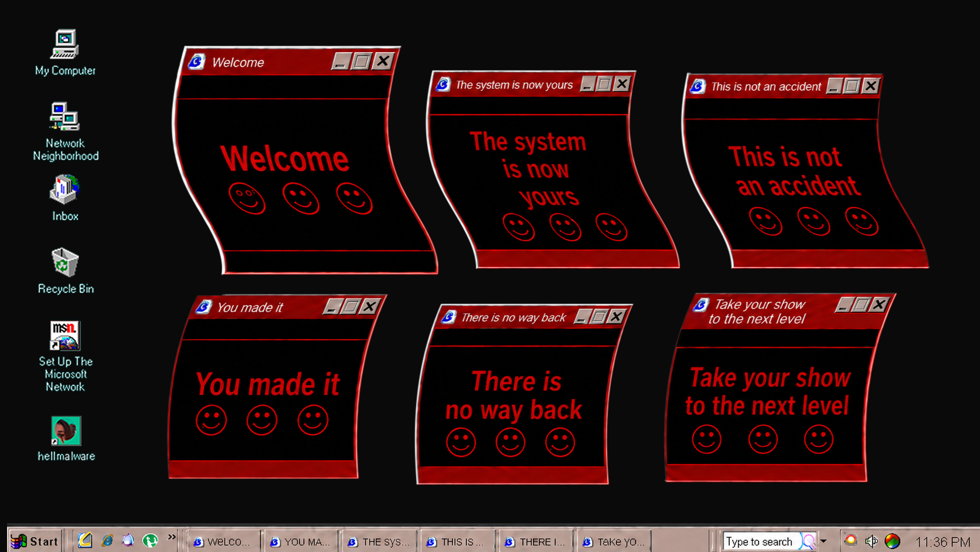The height and width of the screenshot is (552, 980).
Task: Click the volume speaker tray icon
Action: coord(871,541)
